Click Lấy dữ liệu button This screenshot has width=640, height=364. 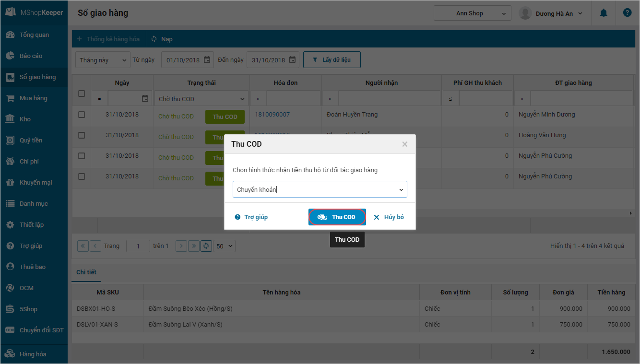pyautogui.click(x=332, y=60)
